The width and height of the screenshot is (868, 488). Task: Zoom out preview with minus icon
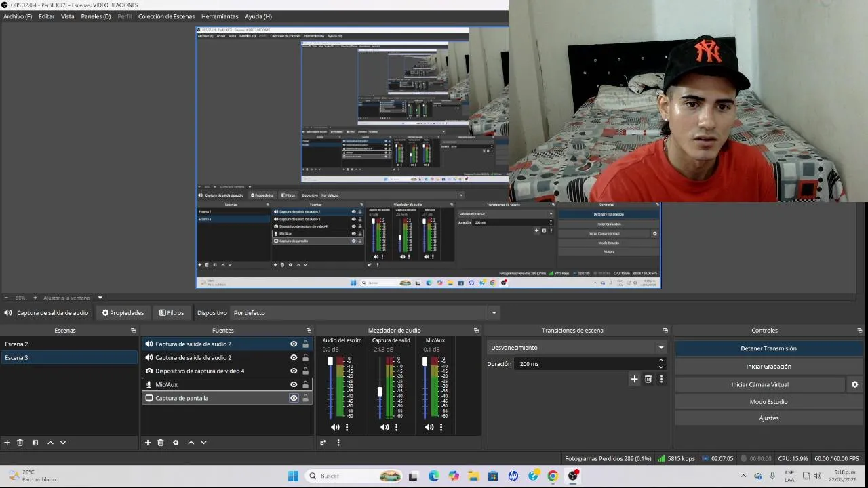point(6,298)
